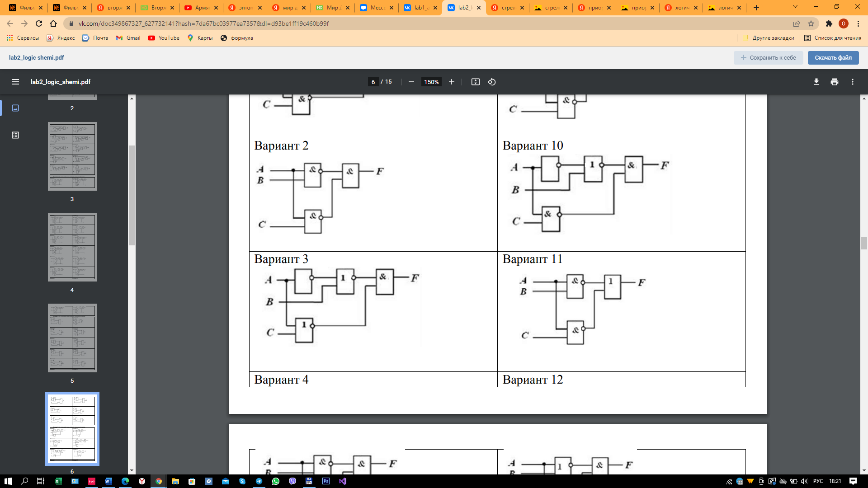This screenshot has width=868, height=488.
Task: Toggle the PDF viewer sidebar menu icon
Action: 15,82
